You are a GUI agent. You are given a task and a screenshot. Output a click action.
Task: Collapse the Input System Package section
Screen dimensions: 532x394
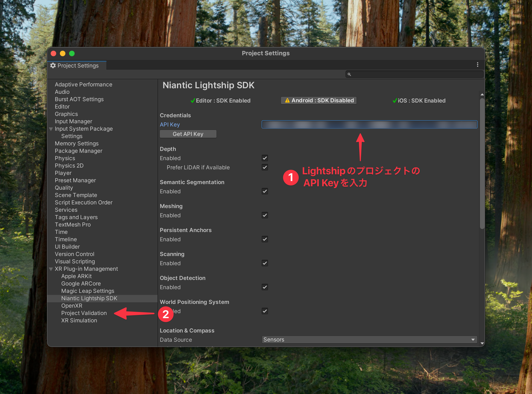click(x=51, y=129)
